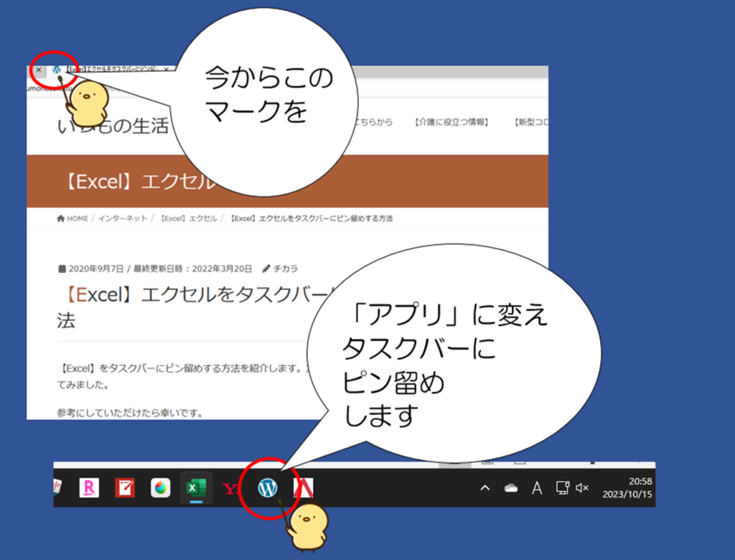
Task: Select the 【Excel】 browser tab
Action: point(111,70)
